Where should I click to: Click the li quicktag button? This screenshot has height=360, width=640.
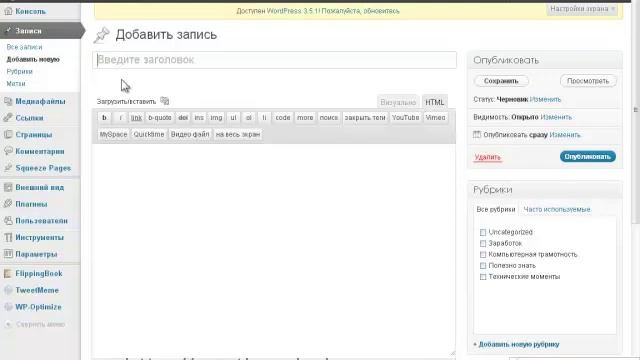(264, 118)
